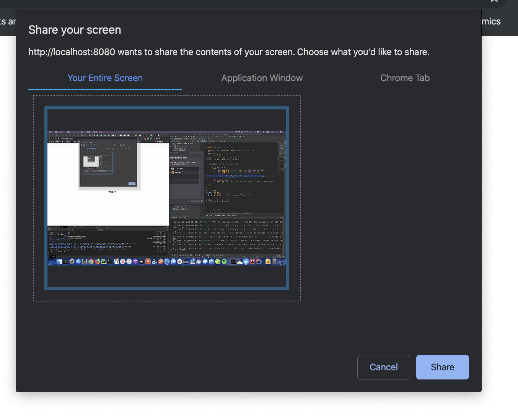Click the bookmark star icon in the browser toolbar
The width and height of the screenshot is (518, 420).
pos(494,1)
